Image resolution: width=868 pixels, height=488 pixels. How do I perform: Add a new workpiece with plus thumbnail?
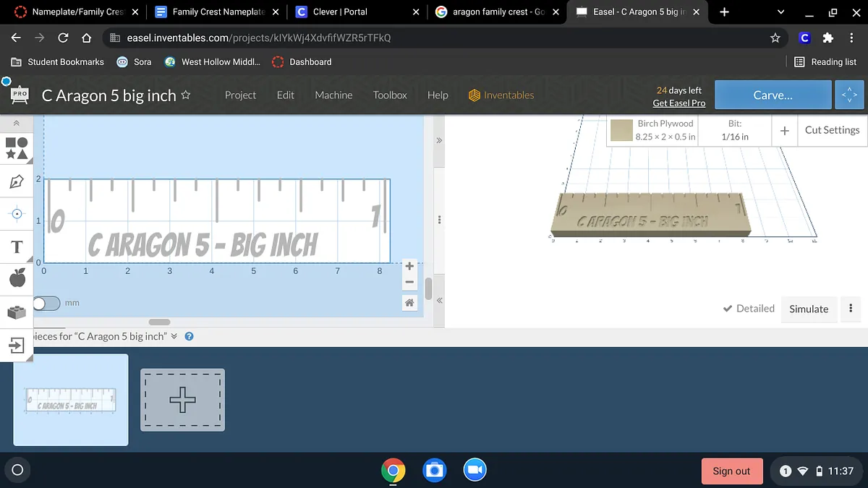point(182,400)
